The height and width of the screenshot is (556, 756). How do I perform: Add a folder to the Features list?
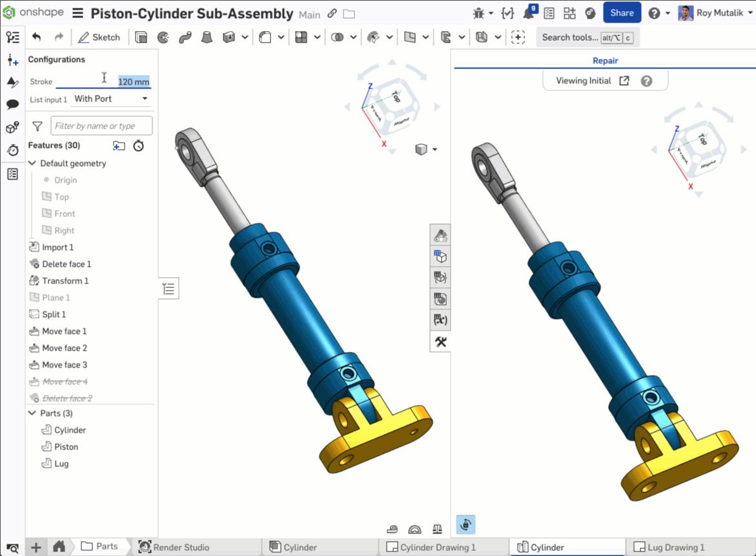[119, 146]
